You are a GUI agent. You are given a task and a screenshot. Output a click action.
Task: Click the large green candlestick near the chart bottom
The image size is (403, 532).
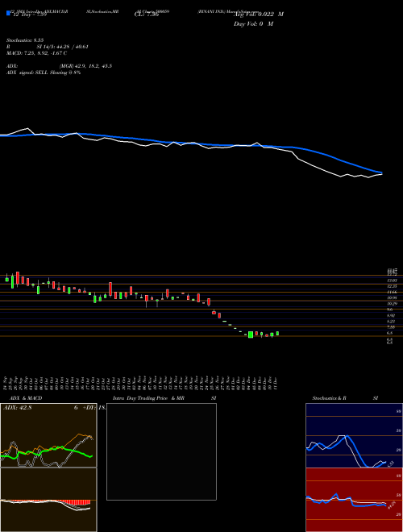coord(251,335)
